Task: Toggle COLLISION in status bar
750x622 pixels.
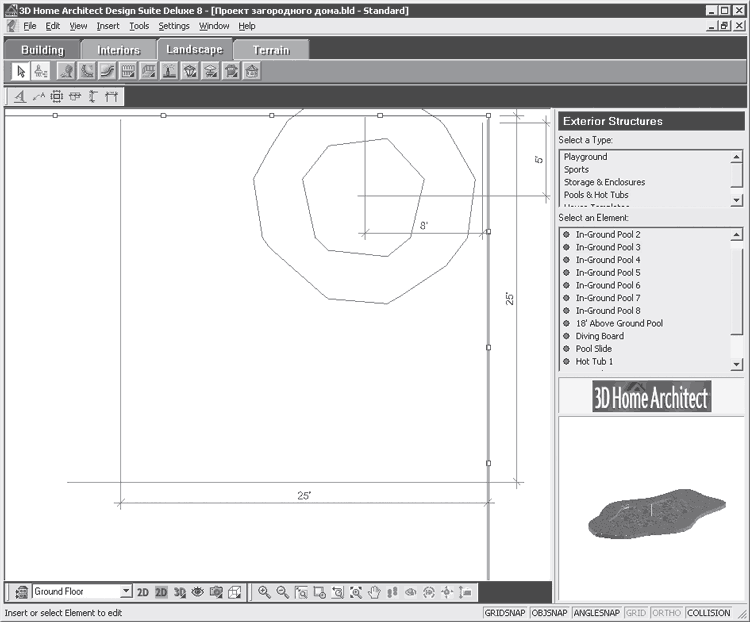Action: pos(708,613)
